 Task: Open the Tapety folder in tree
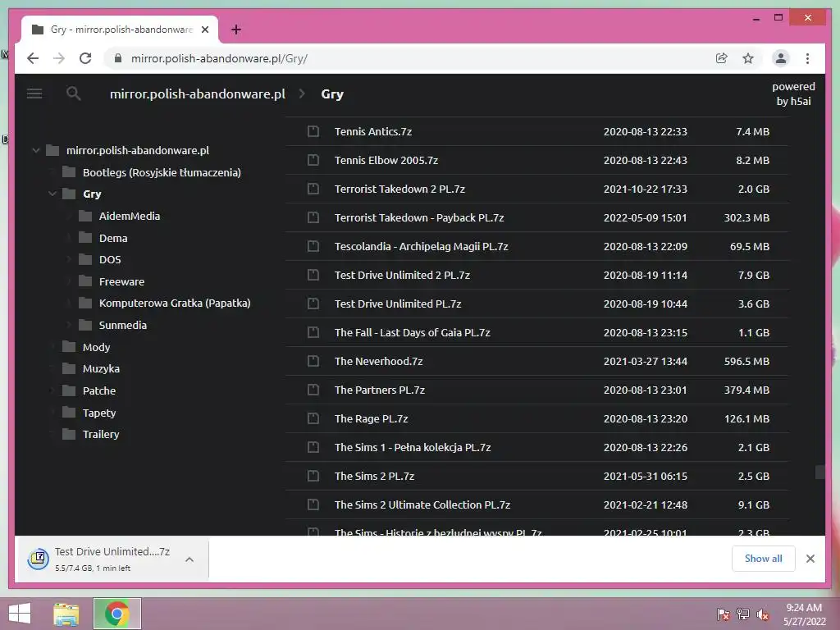pyautogui.click(x=99, y=413)
